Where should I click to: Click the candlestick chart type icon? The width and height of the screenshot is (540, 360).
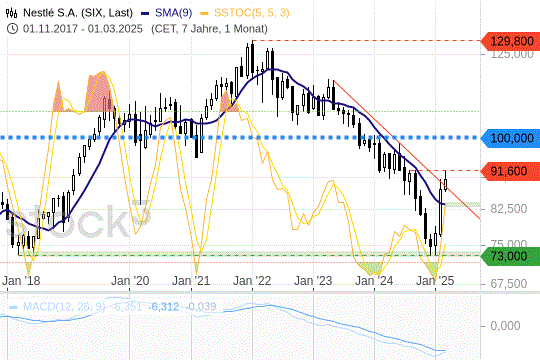pyautogui.click(x=11, y=13)
